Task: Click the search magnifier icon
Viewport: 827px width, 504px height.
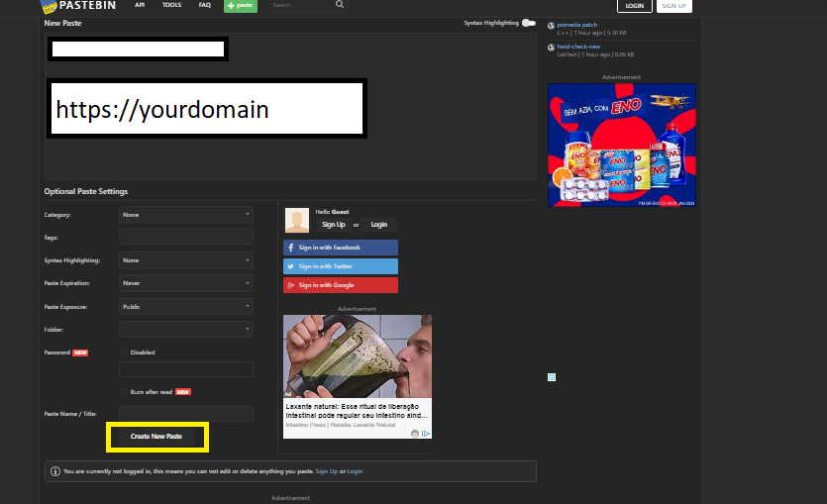Action: pos(340,5)
